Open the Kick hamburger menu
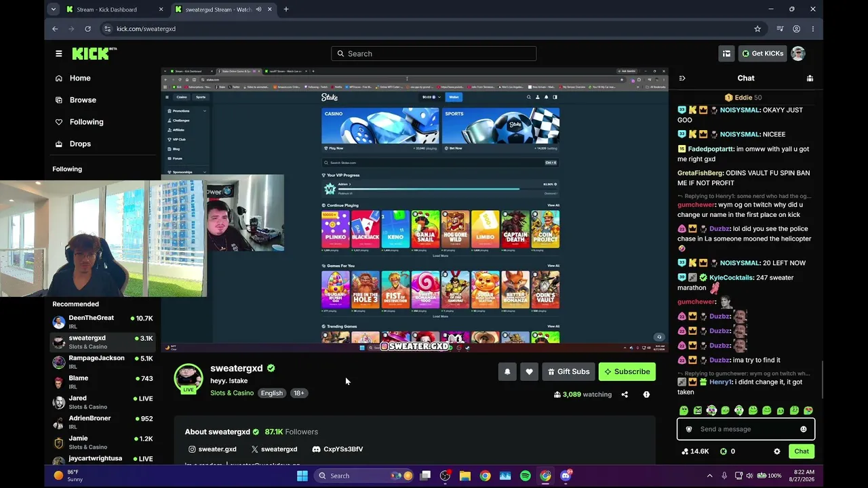 pos(59,54)
